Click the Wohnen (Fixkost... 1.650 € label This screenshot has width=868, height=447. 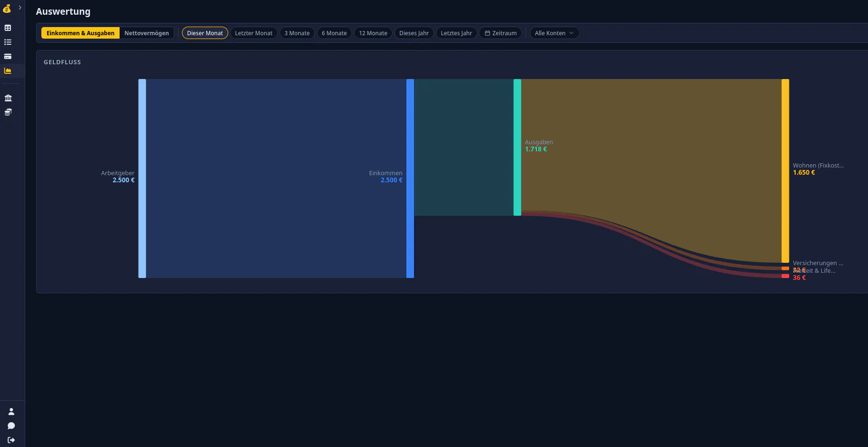(x=818, y=169)
